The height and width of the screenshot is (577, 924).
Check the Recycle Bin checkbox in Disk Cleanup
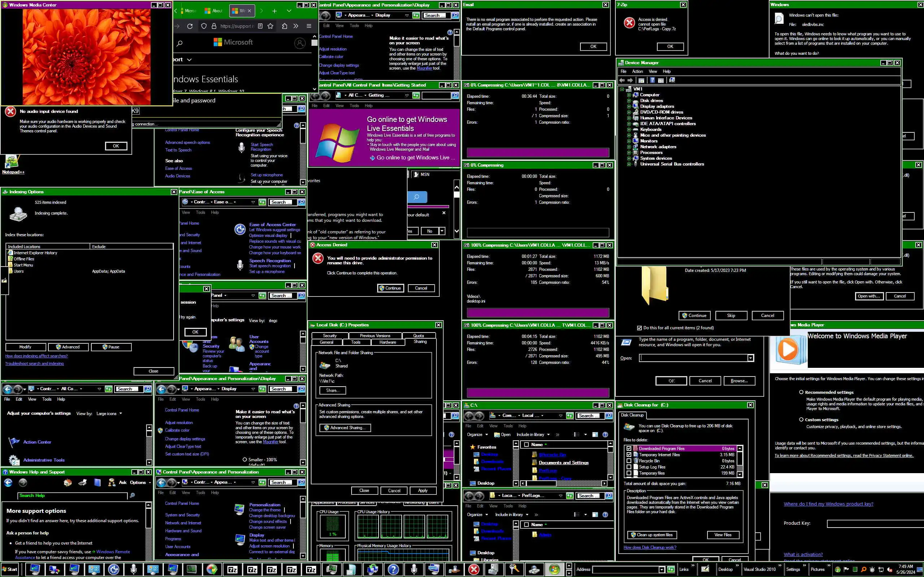(629, 461)
